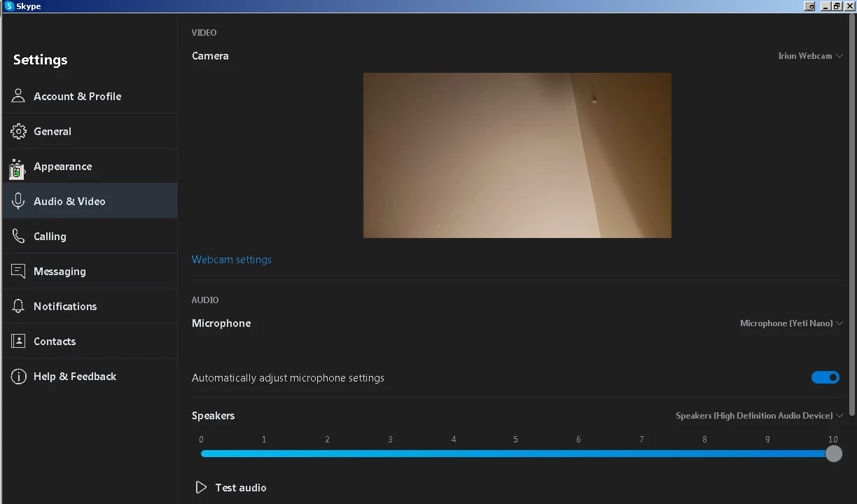Set speaker volume slider to 5
857x504 pixels.
pyautogui.click(x=516, y=454)
